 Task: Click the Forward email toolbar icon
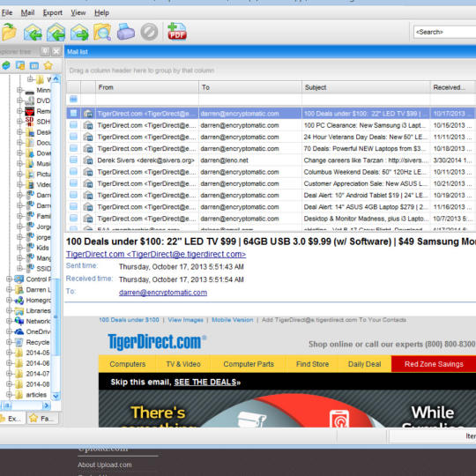(79, 32)
